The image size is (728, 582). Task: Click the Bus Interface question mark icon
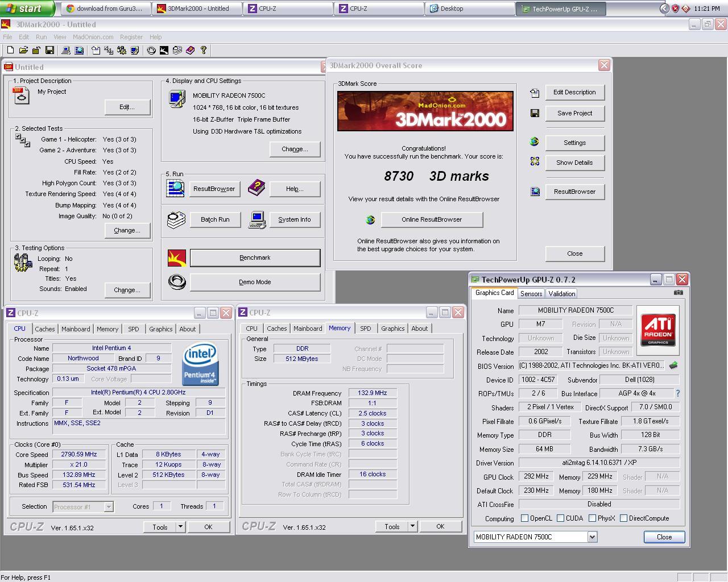pyautogui.click(x=677, y=393)
